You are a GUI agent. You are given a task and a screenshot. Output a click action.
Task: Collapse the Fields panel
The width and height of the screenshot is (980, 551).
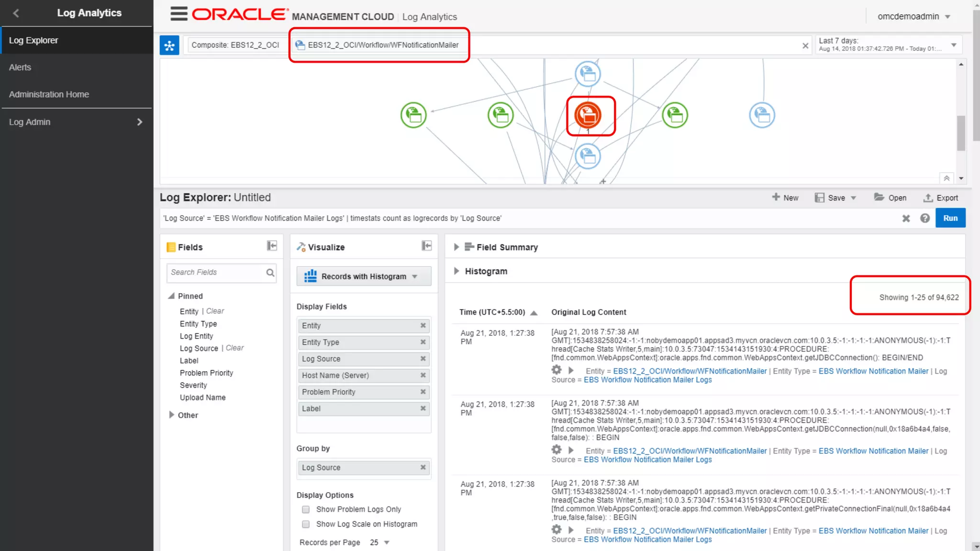point(272,246)
